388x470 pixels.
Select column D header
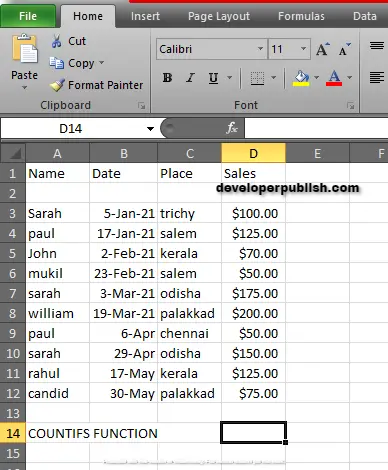[253, 154]
